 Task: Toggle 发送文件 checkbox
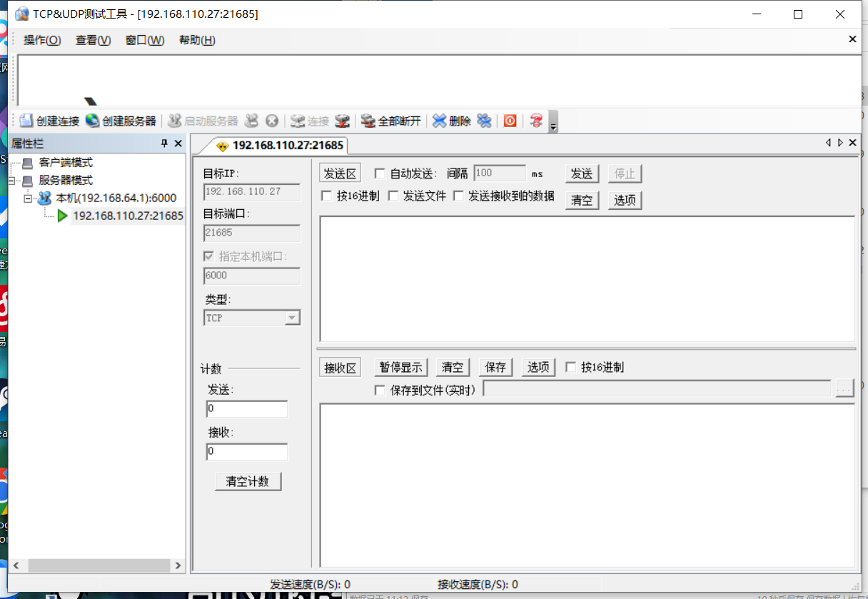point(393,196)
